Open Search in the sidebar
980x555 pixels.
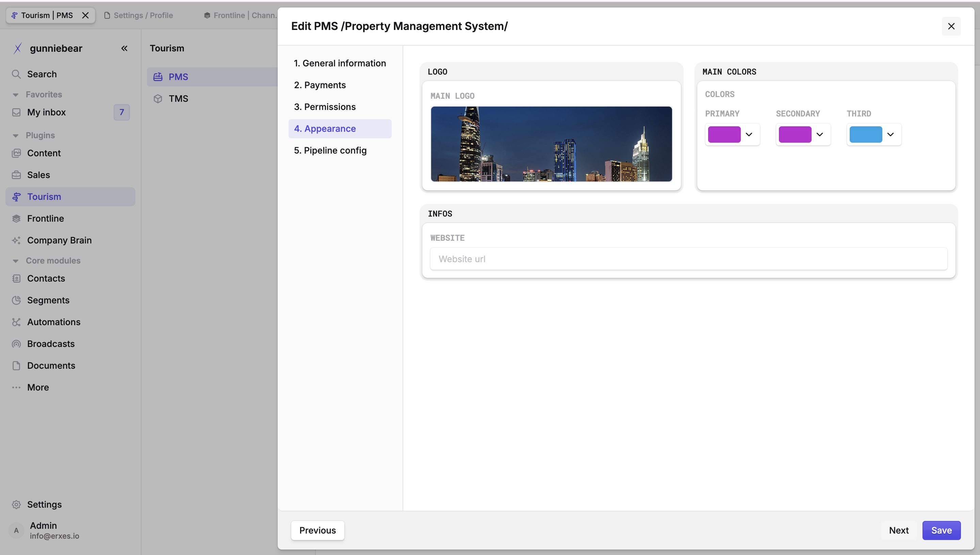70,74
